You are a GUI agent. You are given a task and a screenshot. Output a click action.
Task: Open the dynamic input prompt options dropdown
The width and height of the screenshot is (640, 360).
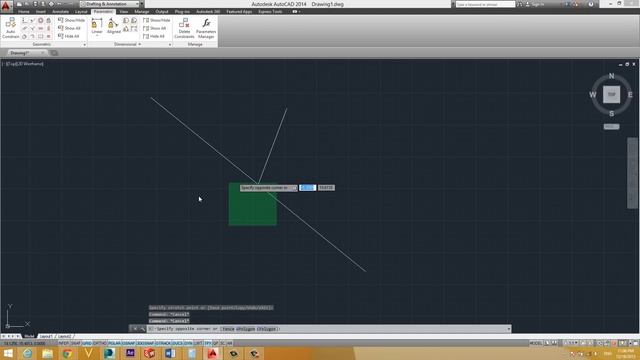tap(294, 188)
